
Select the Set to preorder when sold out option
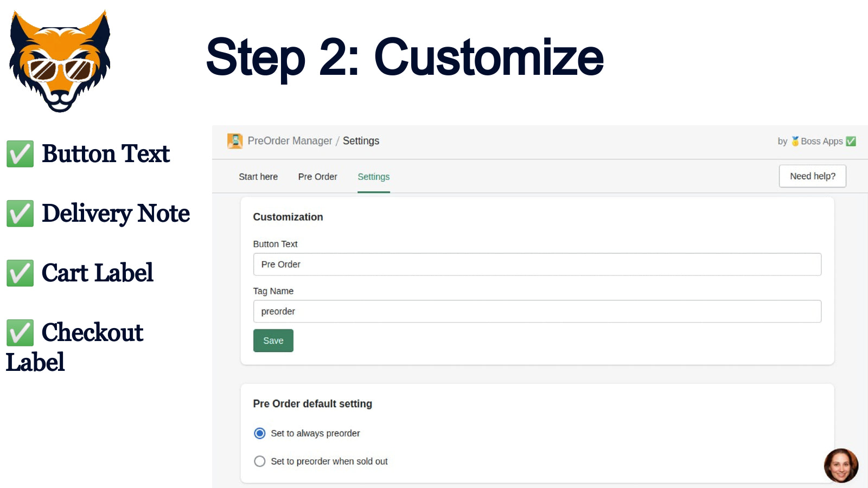click(259, 461)
